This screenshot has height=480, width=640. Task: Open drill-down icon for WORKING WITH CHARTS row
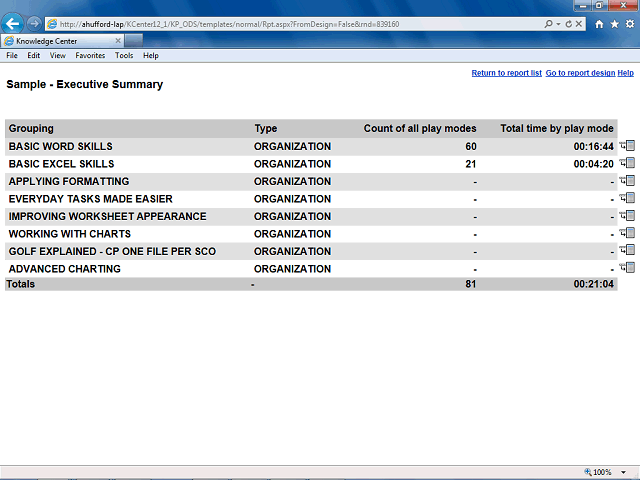click(x=627, y=233)
